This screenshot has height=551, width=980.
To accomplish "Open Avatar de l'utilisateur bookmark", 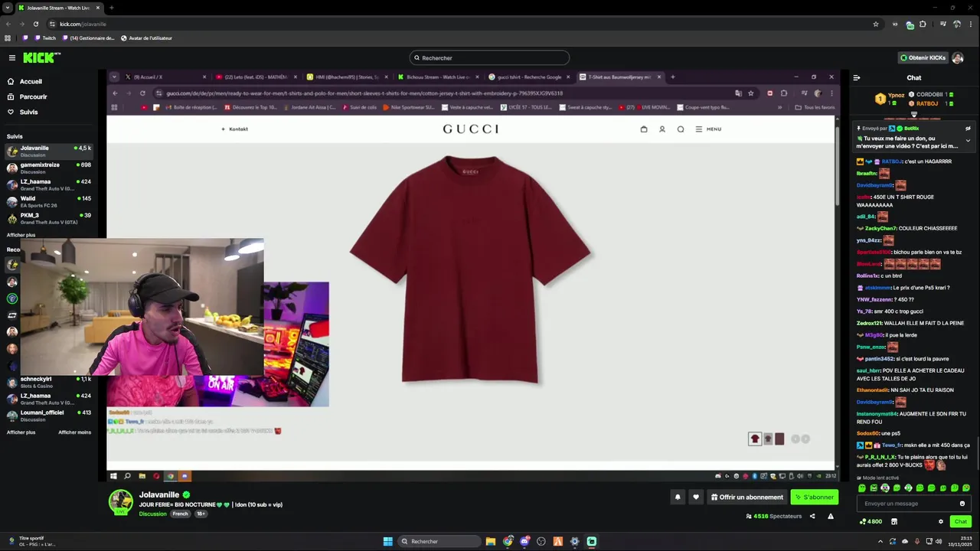I will (x=145, y=38).
